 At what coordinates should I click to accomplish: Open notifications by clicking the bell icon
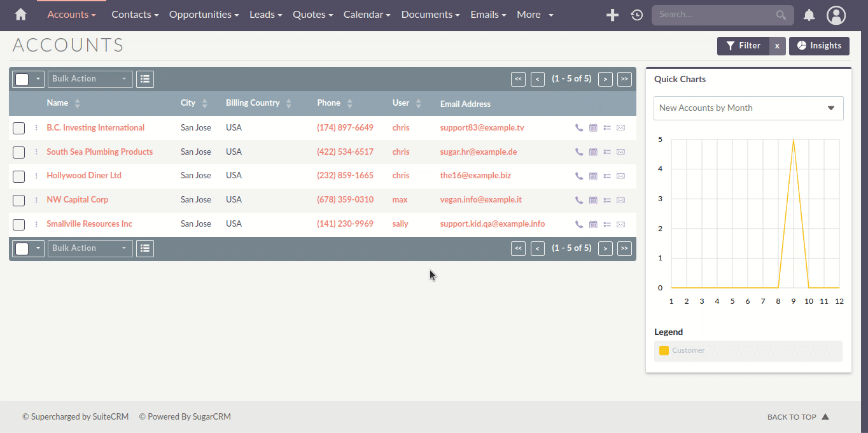point(809,15)
